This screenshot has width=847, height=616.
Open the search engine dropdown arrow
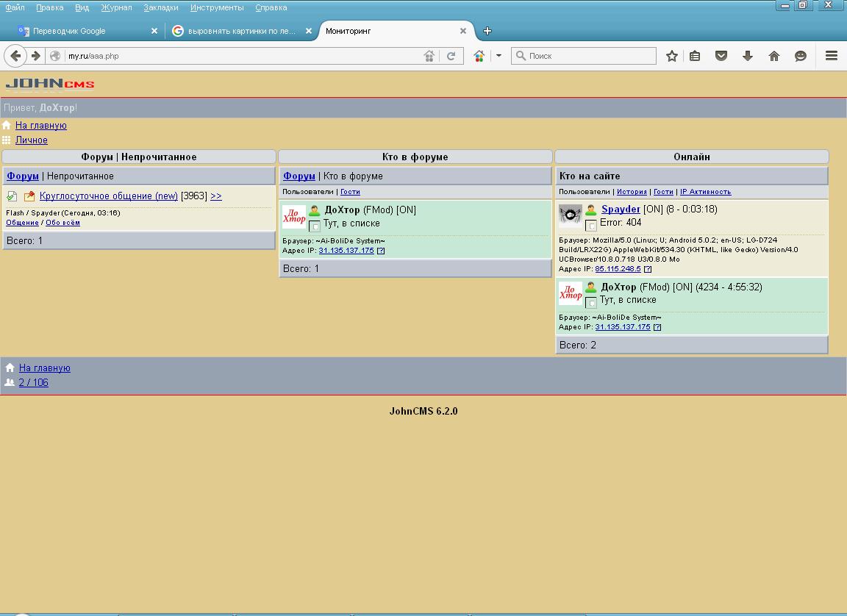pyautogui.click(x=498, y=56)
